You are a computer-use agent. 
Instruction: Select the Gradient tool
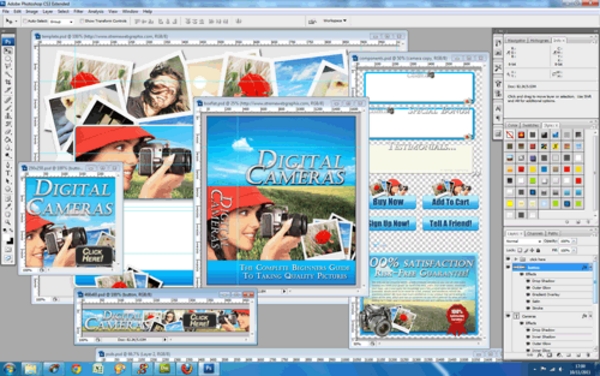coord(8,140)
